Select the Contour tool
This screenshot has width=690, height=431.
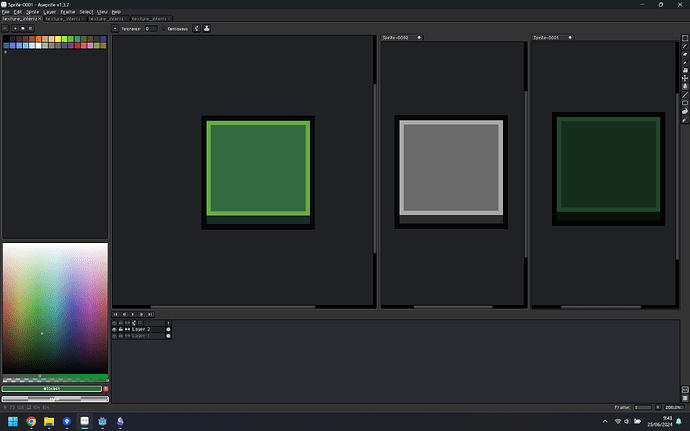(685, 111)
